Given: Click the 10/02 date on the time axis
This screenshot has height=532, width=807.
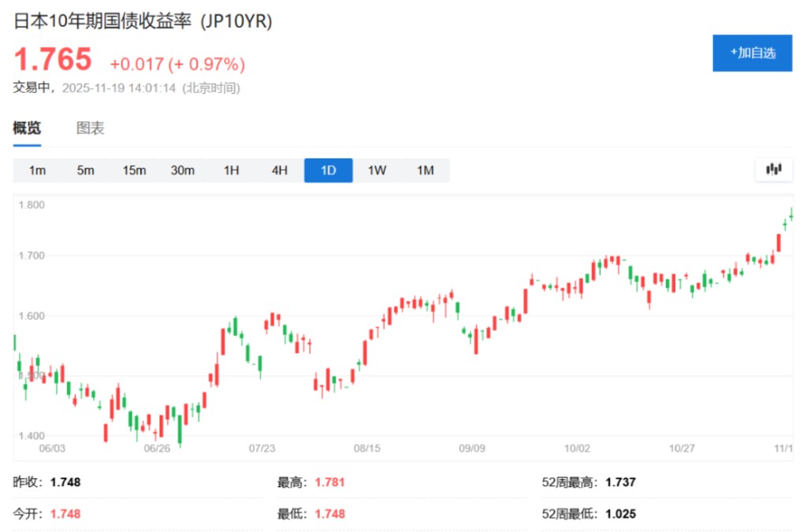Looking at the screenshot, I should click(578, 448).
